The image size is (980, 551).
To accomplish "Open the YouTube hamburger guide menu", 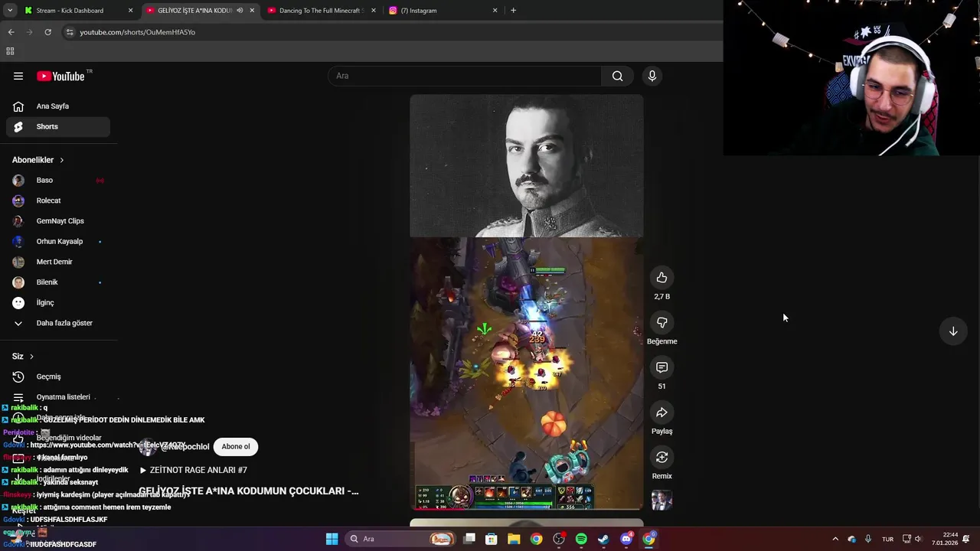I will pyautogui.click(x=18, y=76).
